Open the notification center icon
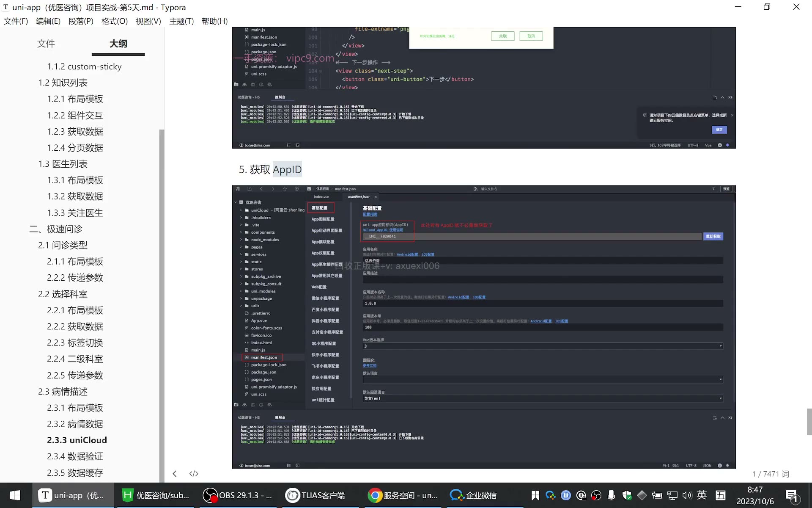Screen dimensions: 812x508 click(x=791, y=496)
